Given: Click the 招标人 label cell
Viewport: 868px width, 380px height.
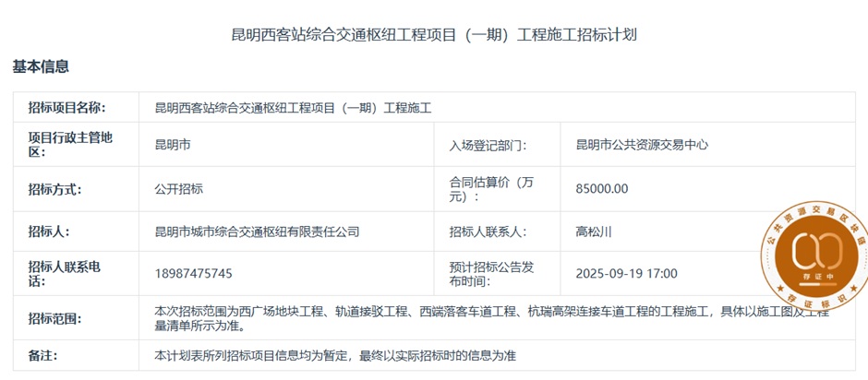Looking at the screenshot, I should coord(49,232).
